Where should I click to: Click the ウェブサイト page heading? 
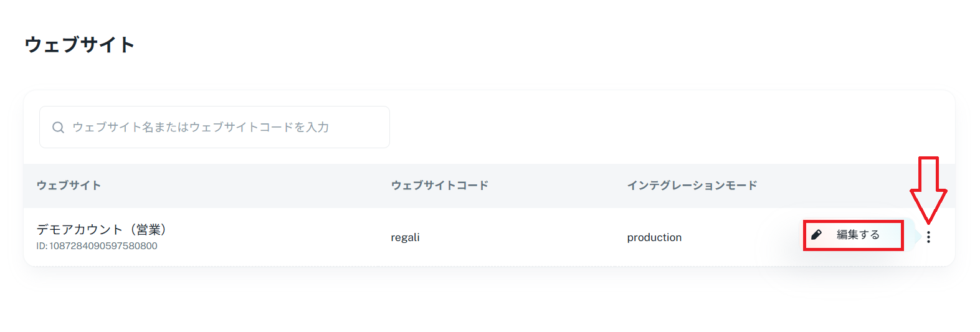click(79, 45)
